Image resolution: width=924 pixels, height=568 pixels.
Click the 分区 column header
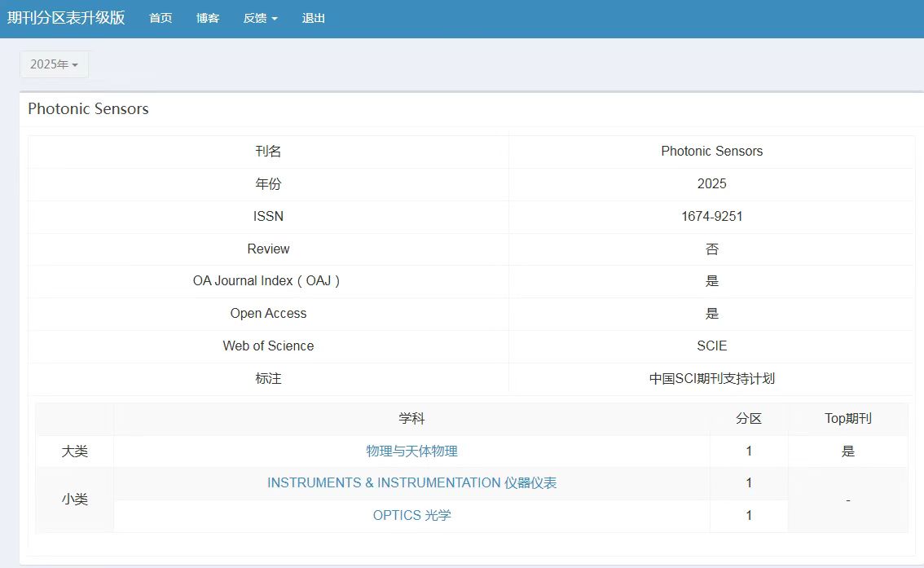749,419
